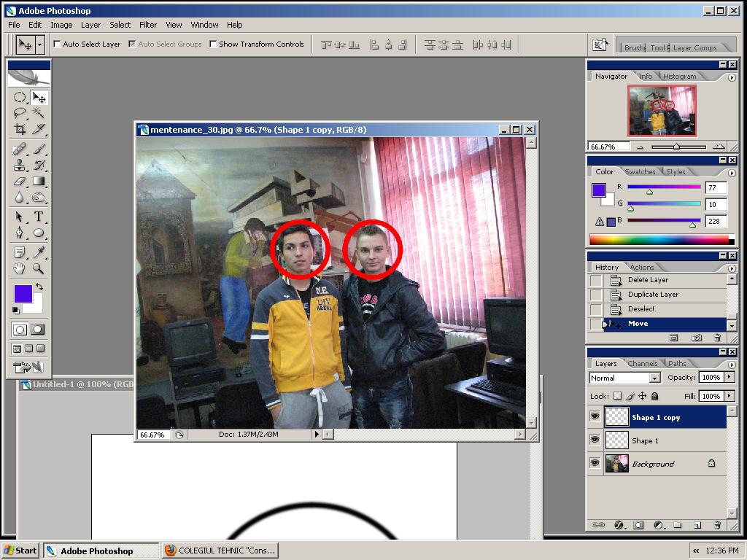Image resolution: width=747 pixels, height=560 pixels.
Task: Open document status bar info arrow
Action: click(x=316, y=435)
